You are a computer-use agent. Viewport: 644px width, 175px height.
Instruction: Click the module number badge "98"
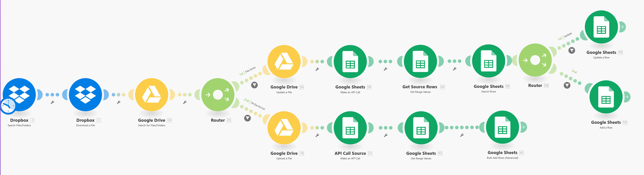(508, 87)
